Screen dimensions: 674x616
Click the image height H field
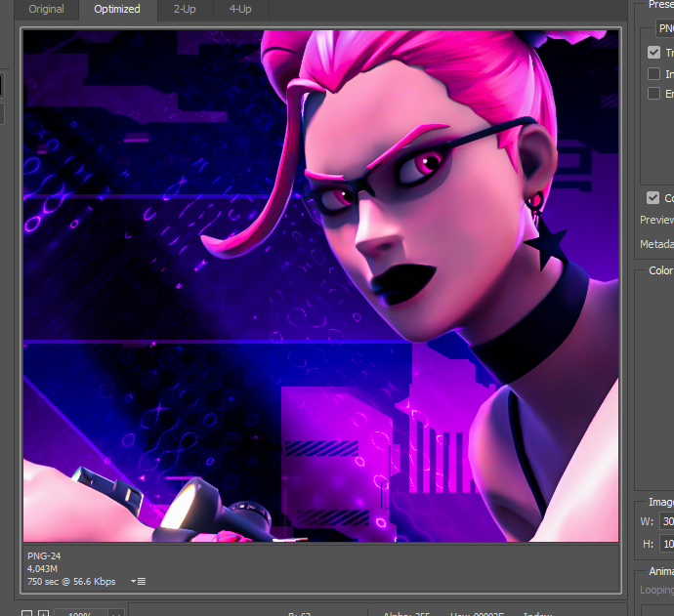pyautogui.click(x=667, y=544)
